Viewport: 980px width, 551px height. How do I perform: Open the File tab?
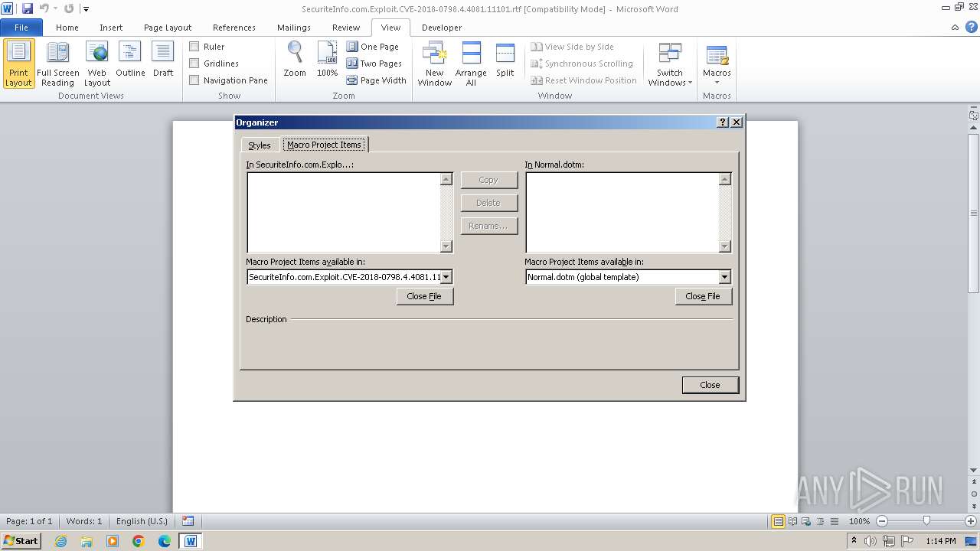[21, 28]
